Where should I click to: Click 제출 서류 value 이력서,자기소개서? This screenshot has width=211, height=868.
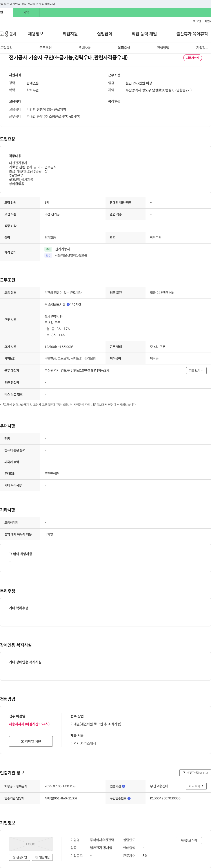[x=83, y=743]
